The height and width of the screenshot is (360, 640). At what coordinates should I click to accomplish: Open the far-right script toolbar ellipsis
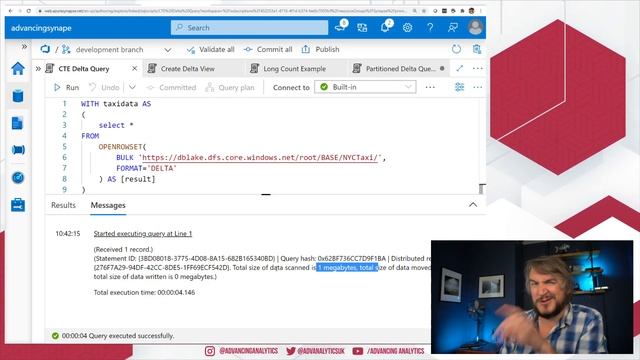(x=478, y=87)
